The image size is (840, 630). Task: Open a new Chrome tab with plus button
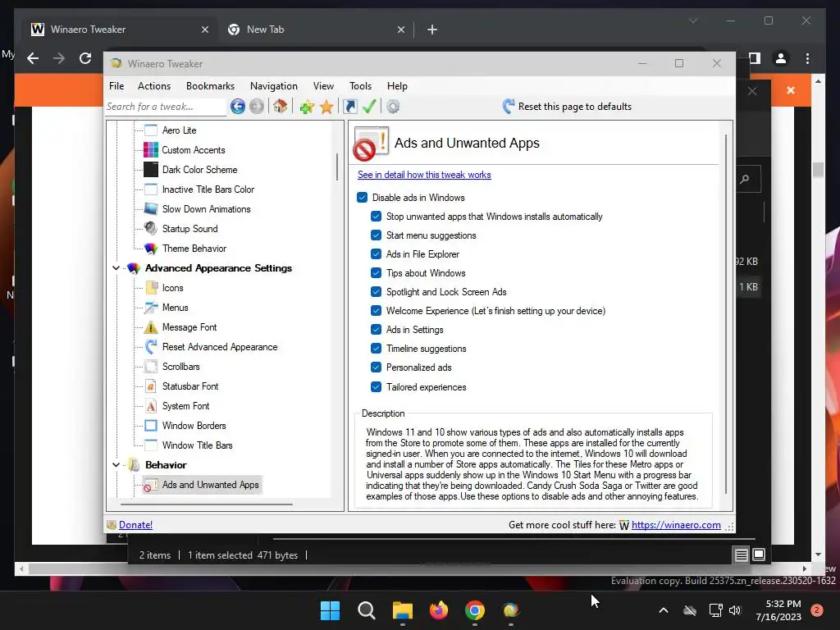coord(431,30)
